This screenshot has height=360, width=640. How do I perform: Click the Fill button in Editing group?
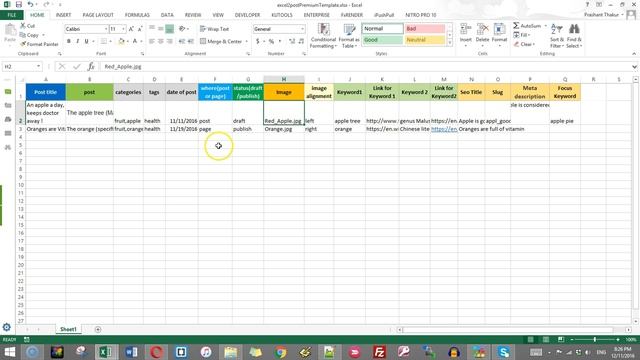pos(522,35)
